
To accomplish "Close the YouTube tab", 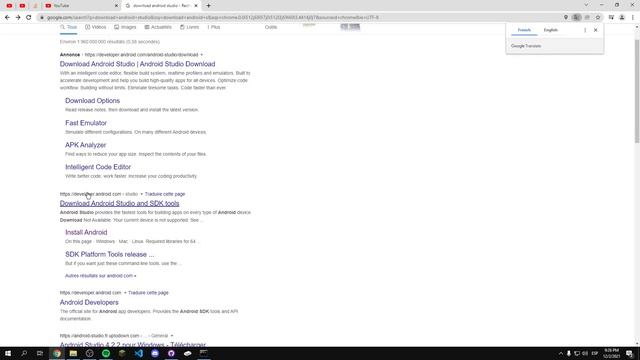I will click(116, 6).
